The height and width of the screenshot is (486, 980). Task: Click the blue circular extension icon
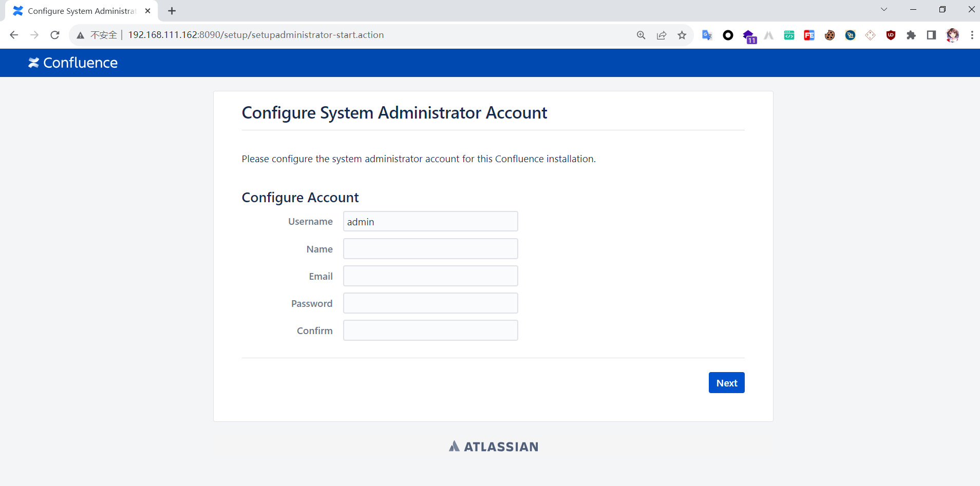[850, 35]
